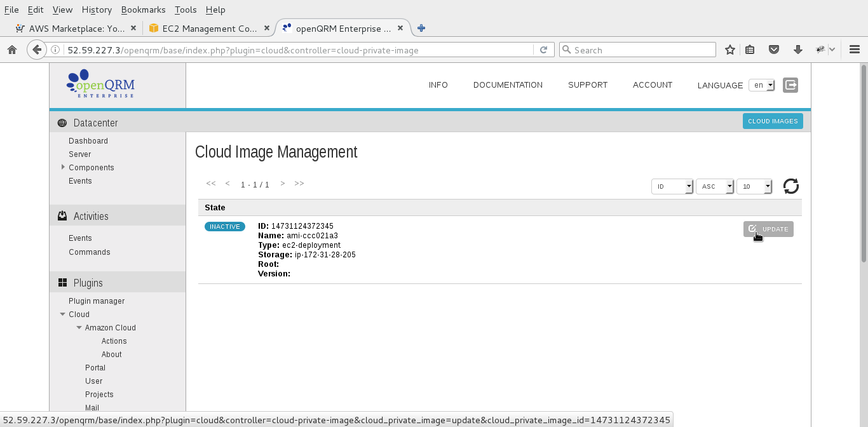Close the EC2 Management Console tab

pyautogui.click(x=267, y=28)
